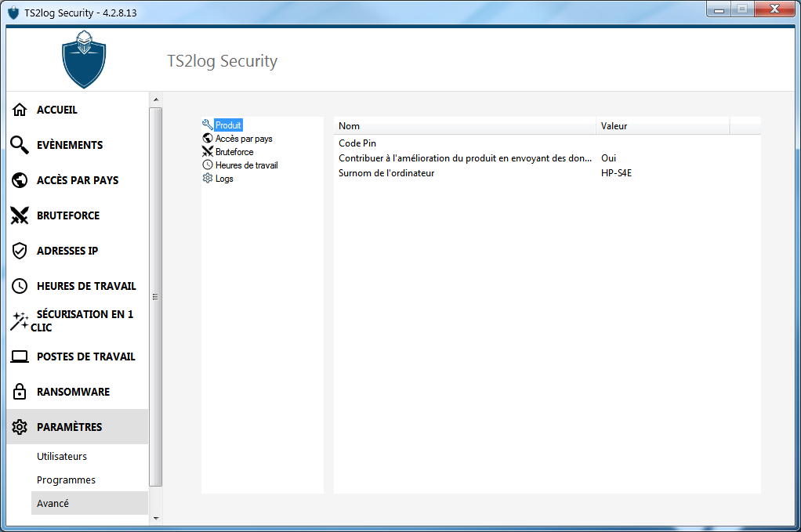Viewport: 801px width, 532px height.
Task: Click the title bar shield app icon
Action: click(14, 13)
